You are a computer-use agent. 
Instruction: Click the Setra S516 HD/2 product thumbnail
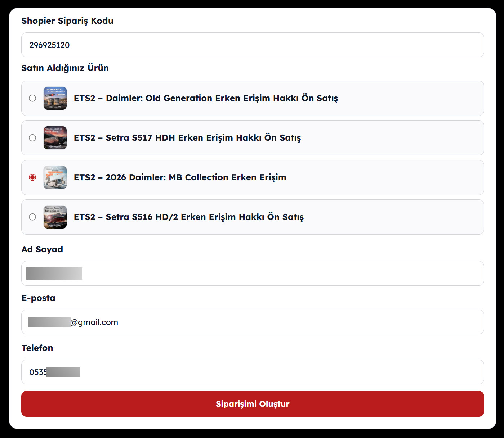click(55, 217)
